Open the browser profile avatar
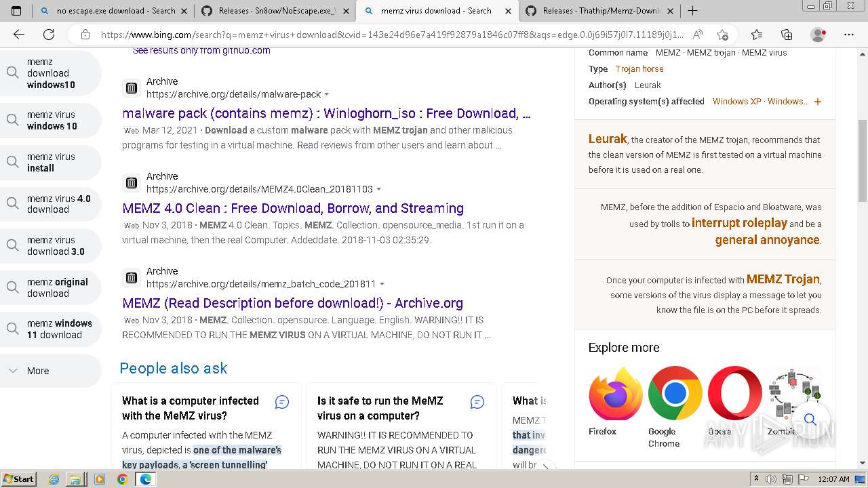The image size is (868, 488). coord(818,35)
